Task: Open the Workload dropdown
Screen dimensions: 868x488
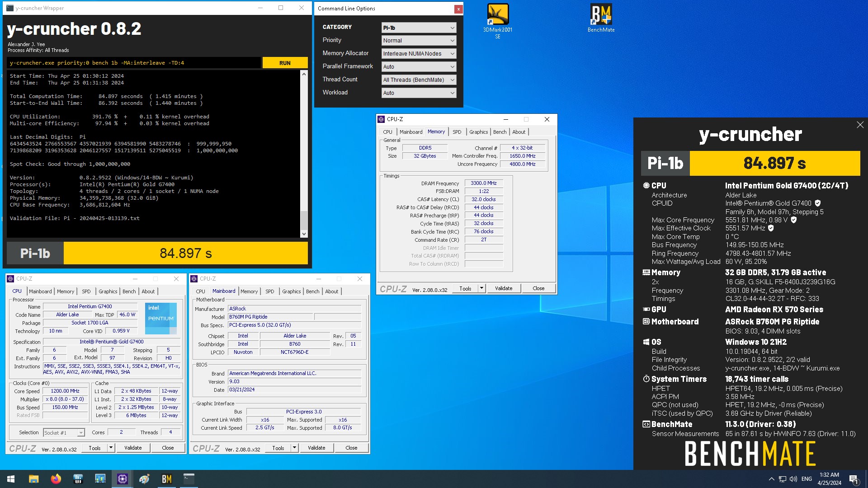Action: tap(419, 93)
